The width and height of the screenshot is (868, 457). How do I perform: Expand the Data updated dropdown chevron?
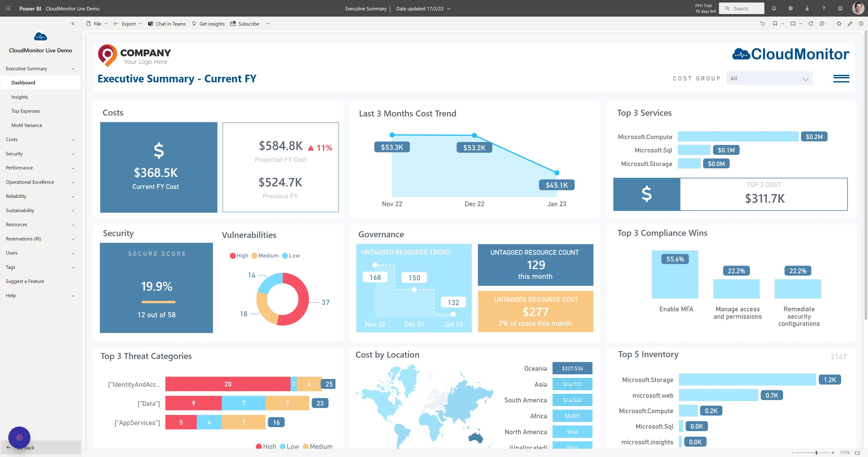coord(449,9)
